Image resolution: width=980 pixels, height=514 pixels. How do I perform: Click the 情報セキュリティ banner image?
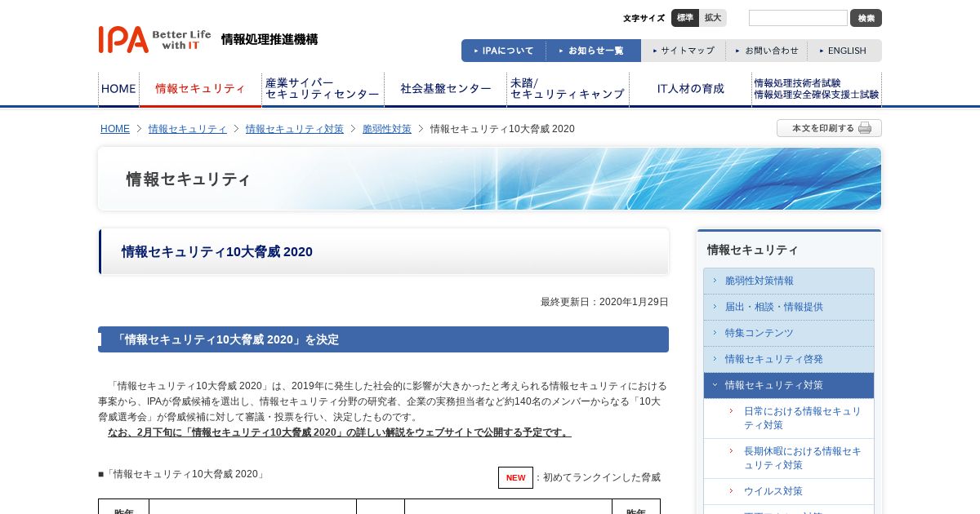489,179
